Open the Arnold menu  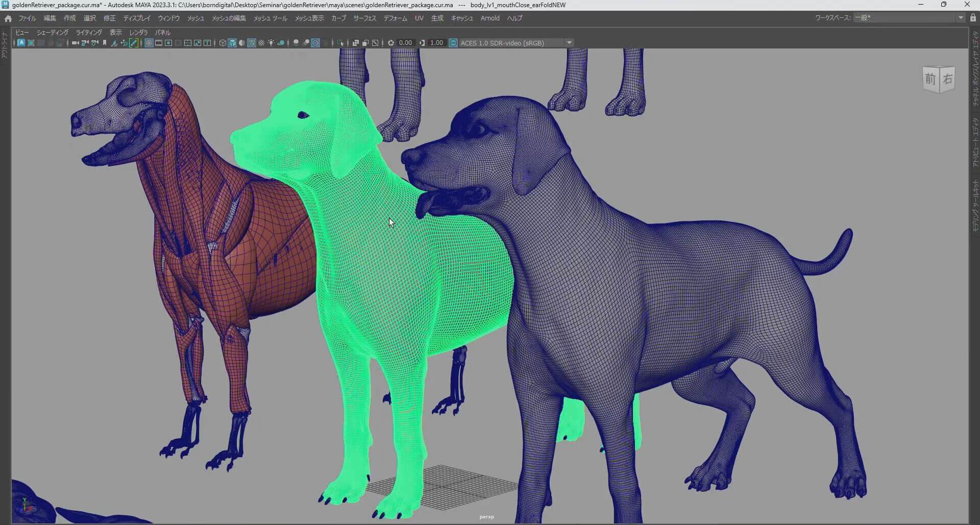point(490,18)
